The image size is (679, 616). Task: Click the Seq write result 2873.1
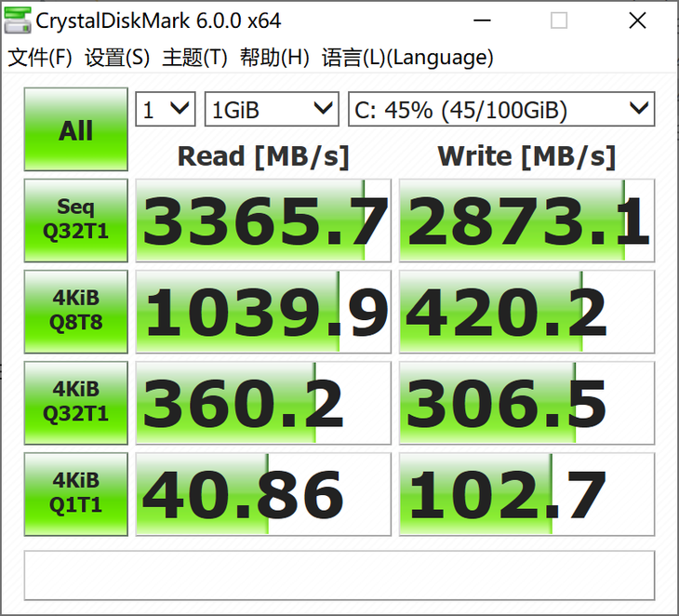point(526,221)
